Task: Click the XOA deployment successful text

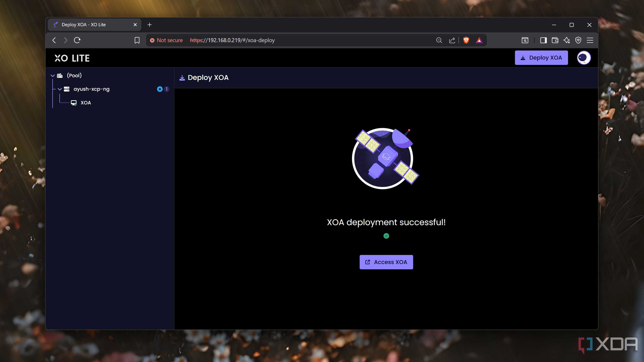Action: coord(386,222)
